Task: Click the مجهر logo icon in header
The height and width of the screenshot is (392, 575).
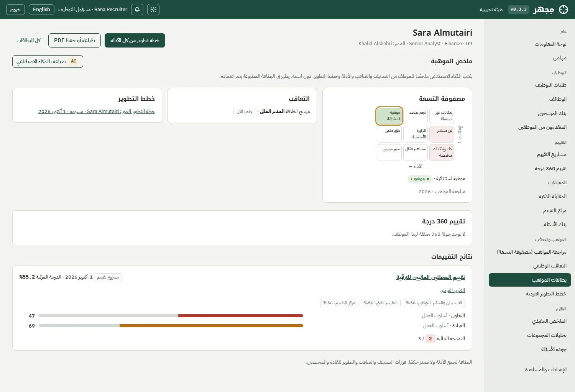Action: [x=563, y=10]
